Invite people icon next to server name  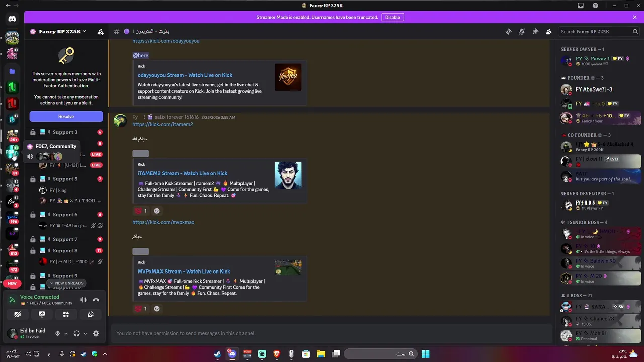(x=100, y=31)
